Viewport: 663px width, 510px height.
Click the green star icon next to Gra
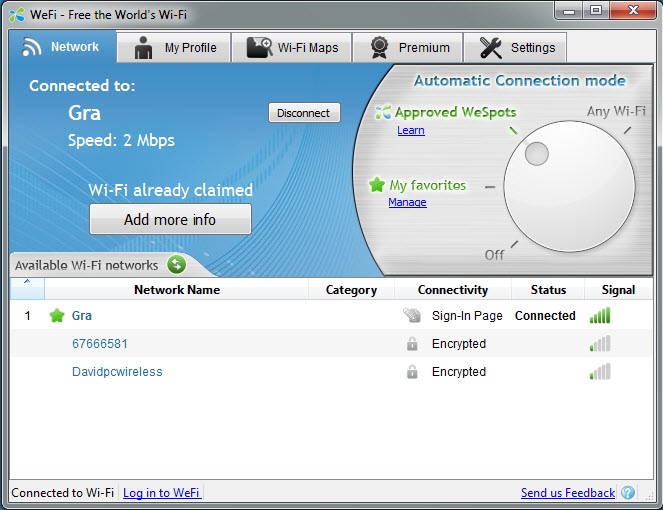pyautogui.click(x=56, y=316)
